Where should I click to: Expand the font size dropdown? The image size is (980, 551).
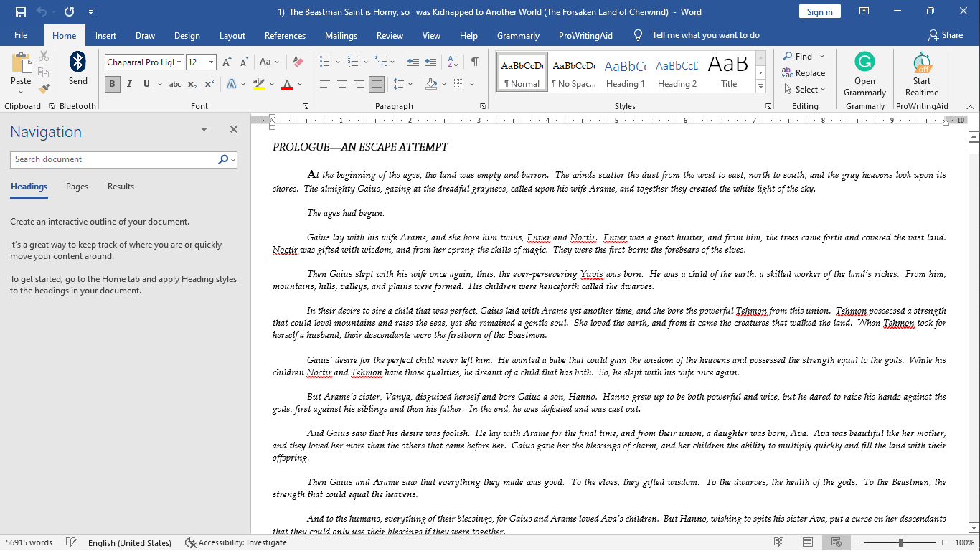tap(211, 62)
